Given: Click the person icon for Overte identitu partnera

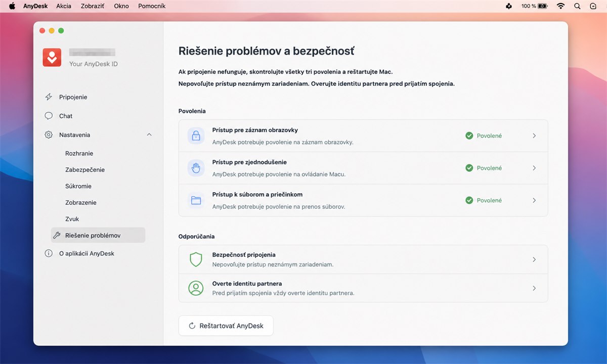Looking at the screenshot, I should (x=196, y=288).
